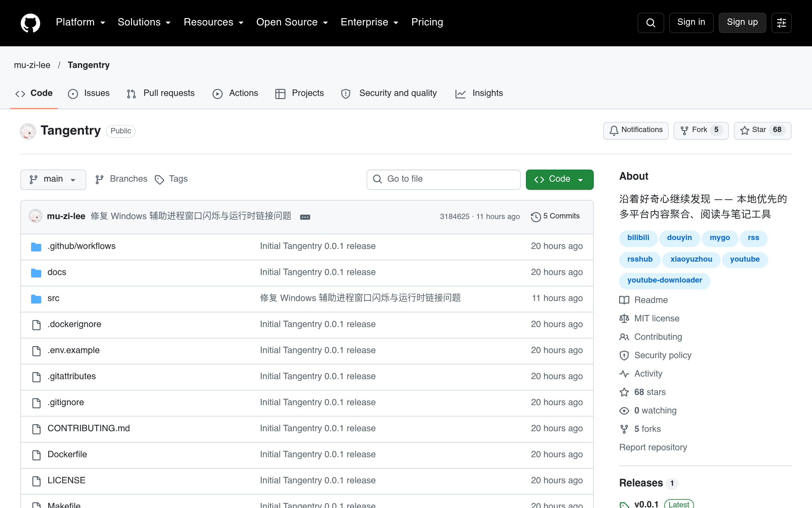Image resolution: width=812 pixels, height=508 pixels.
Task: Open the bilibili topic tag
Action: (638, 238)
